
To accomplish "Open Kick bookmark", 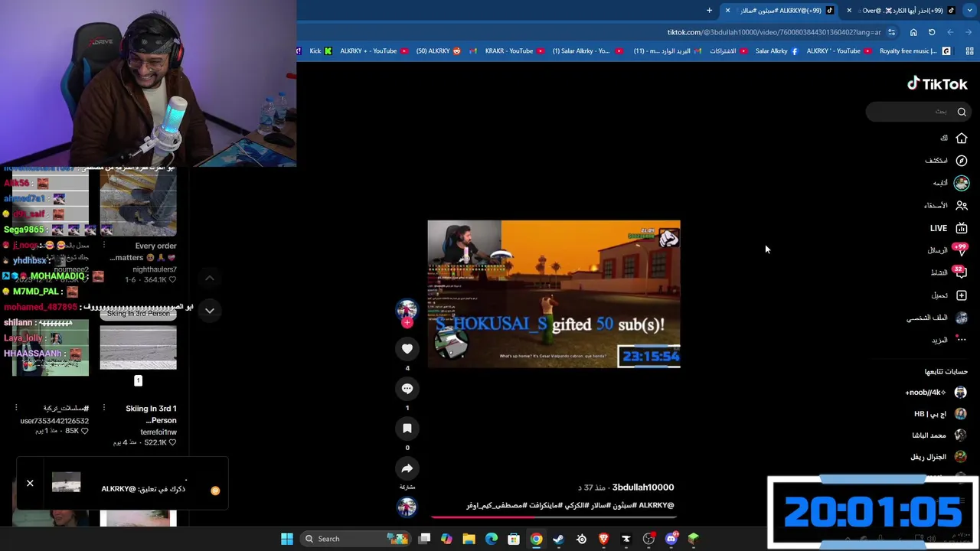I will pos(319,51).
